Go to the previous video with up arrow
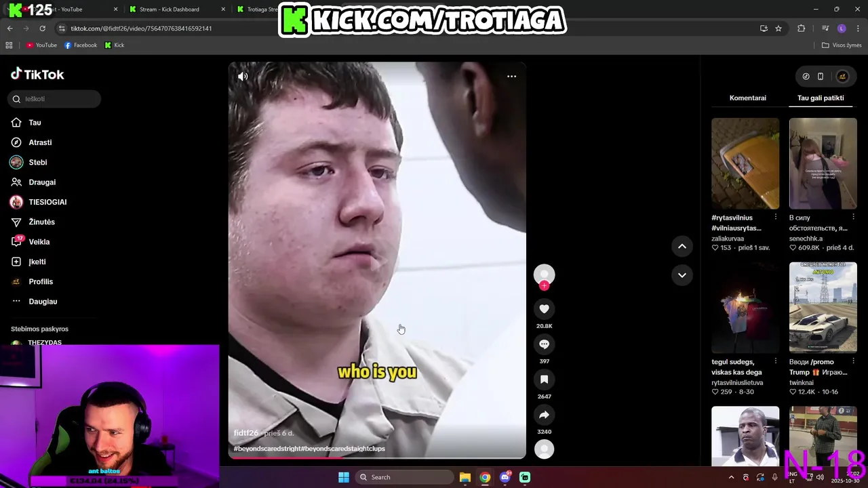868x488 pixels. pos(682,246)
